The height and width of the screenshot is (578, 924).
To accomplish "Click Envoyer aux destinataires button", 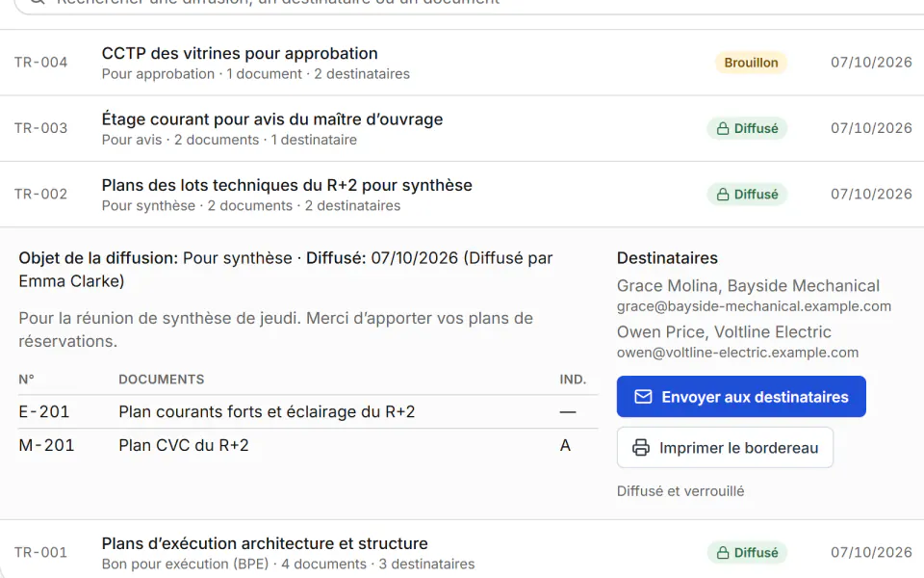I will click(x=741, y=396).
